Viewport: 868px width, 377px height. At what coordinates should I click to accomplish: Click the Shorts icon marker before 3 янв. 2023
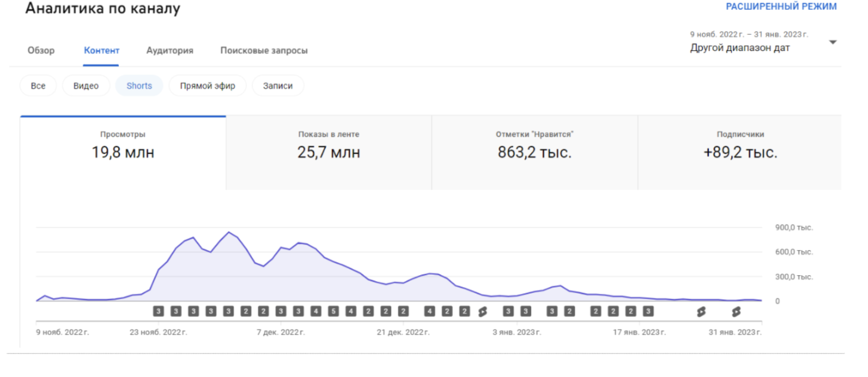483,312
